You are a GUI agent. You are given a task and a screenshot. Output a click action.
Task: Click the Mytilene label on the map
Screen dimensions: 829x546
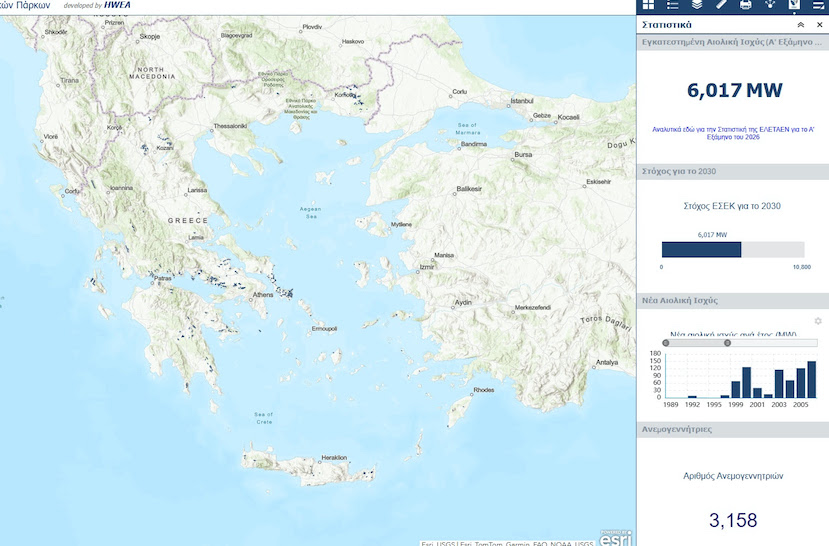[401, 225]
